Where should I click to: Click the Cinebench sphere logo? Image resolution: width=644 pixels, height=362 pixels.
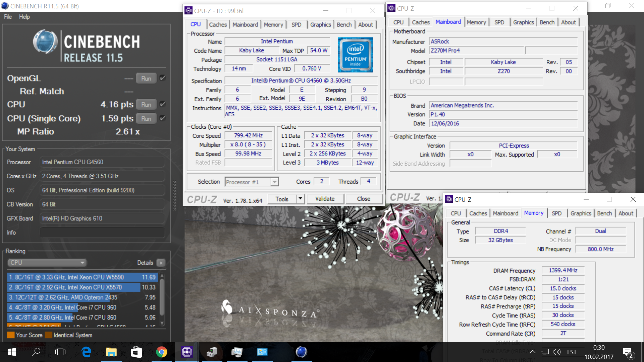pyautogui.click(x=45, y=42)
